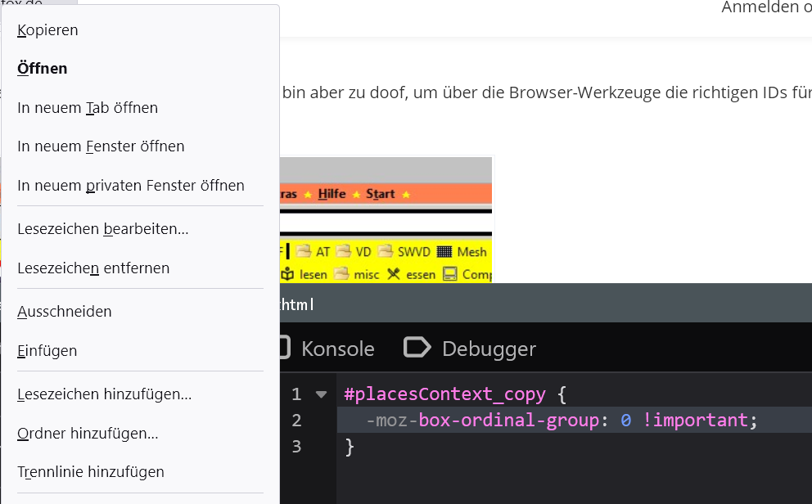Choose Kopieren from the context menu

(47, 30)
